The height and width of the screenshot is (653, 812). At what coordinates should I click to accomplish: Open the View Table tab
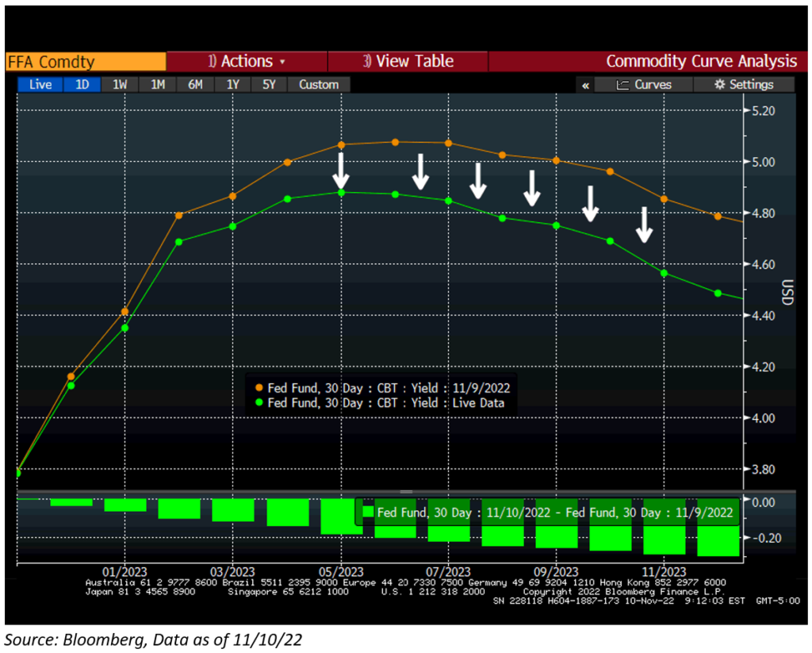[408, 61]
